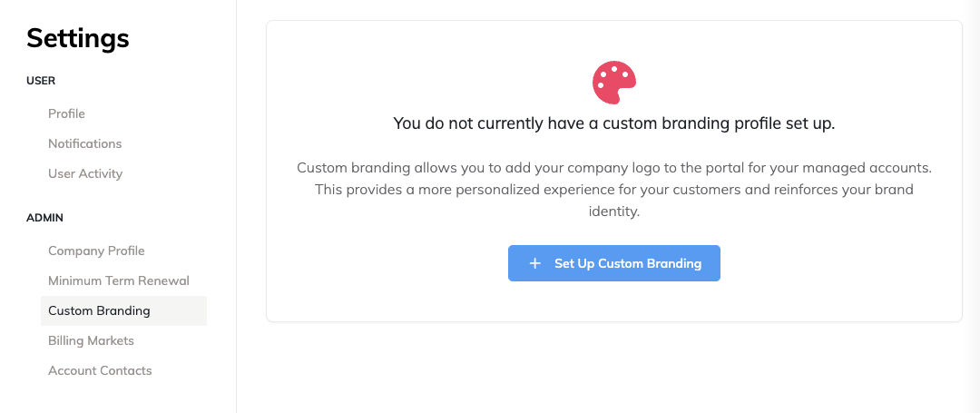Image resolution: width=980 pixels, height=413 pixels.
Task: Click the word 'identity.' in the description
Action: tap(613, 211)
